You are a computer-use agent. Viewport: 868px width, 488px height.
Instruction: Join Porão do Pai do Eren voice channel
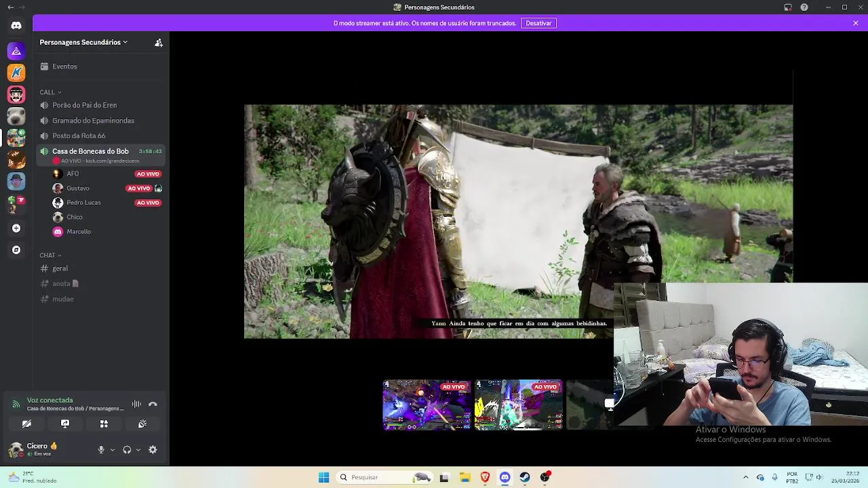click(x=101, y=105)
